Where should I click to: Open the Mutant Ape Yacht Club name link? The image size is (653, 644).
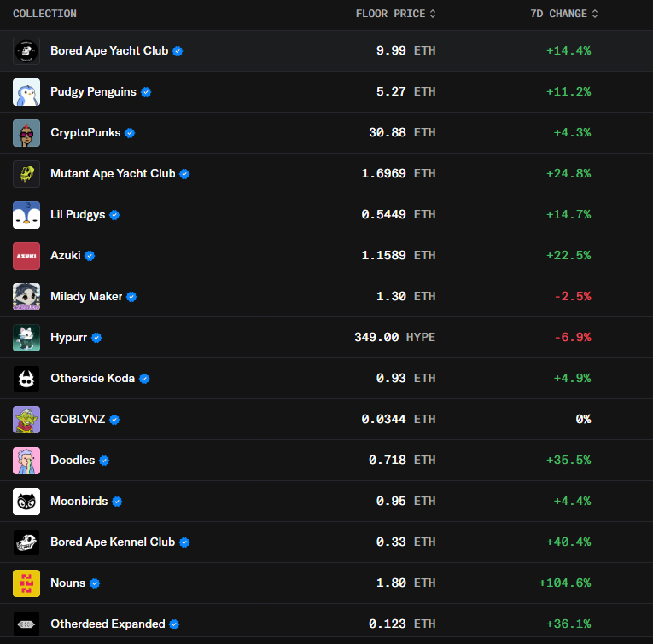(113, 173)
